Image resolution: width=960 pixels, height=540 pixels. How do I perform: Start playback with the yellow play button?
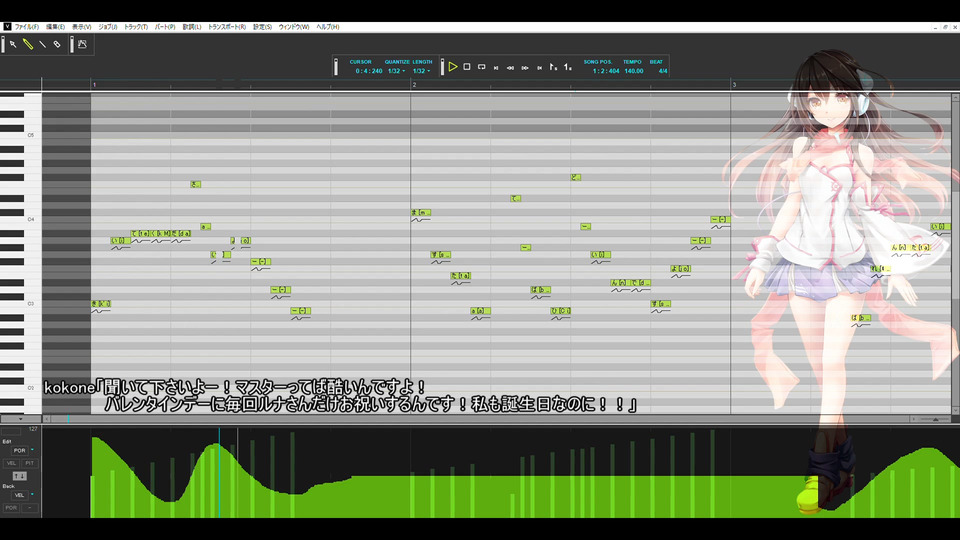pyautogui.click(x=452, y=67)
